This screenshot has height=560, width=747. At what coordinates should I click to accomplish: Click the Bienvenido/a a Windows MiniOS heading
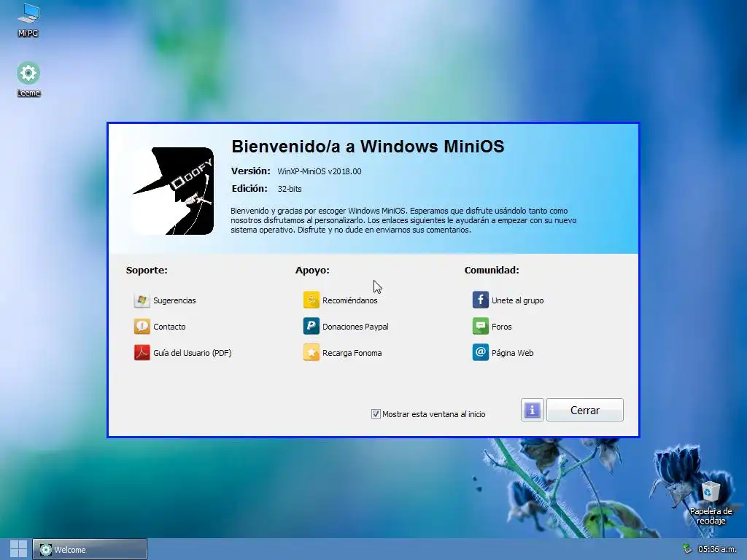[x=368, y=146]
